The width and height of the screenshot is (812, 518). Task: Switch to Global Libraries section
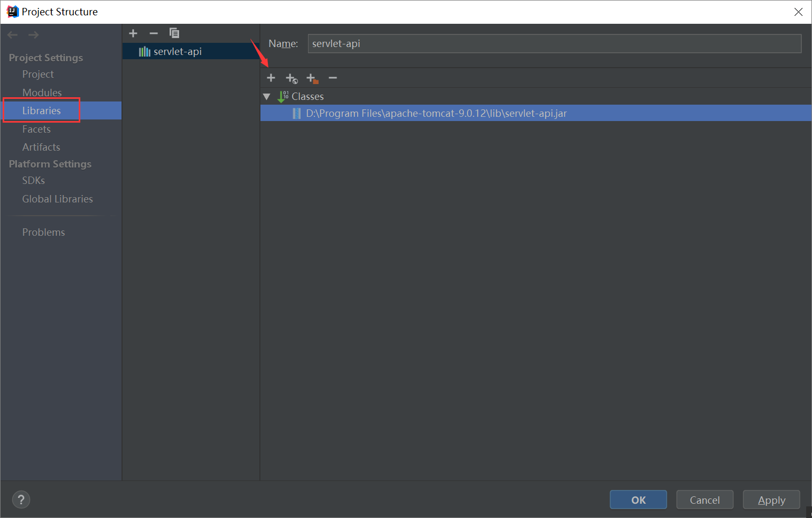(57, 199)
